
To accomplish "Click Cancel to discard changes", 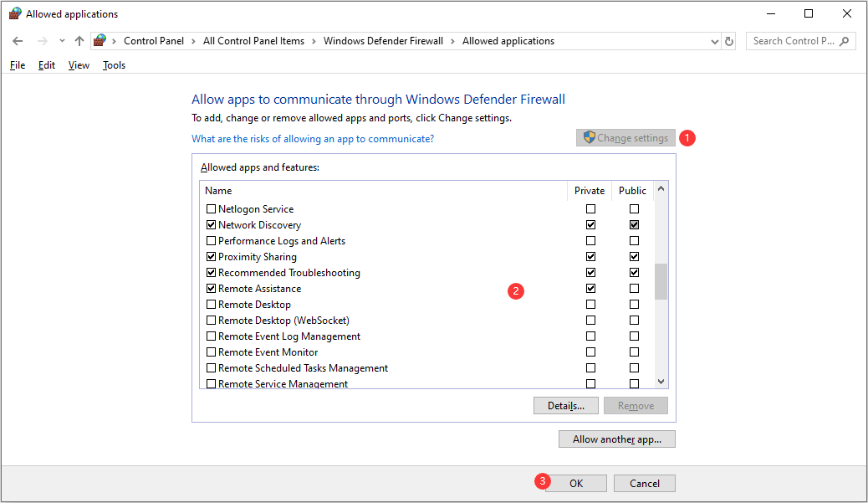I will (645, 483).
